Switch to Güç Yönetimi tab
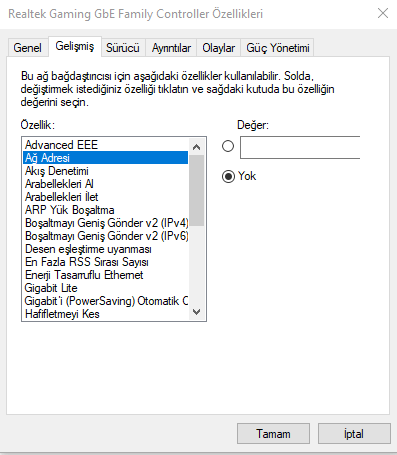Viewport: 397px width, 455px height. click(x=278, y=48)
